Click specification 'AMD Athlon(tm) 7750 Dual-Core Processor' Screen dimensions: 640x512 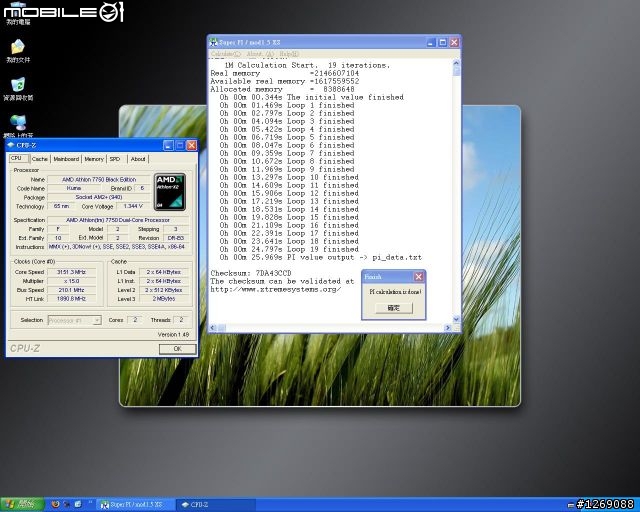118,220
